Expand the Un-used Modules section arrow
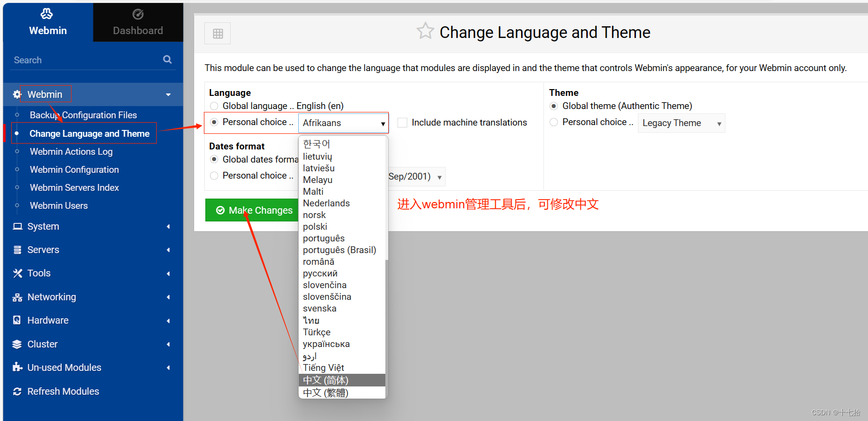The height and width of the screenshot is (421, 868). pyautogui.click(x=168, y=367)
